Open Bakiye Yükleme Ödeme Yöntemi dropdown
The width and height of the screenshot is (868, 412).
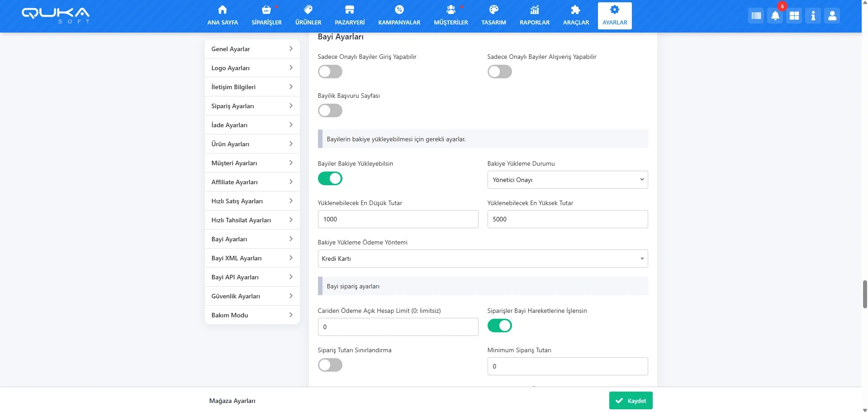point(483,259)
